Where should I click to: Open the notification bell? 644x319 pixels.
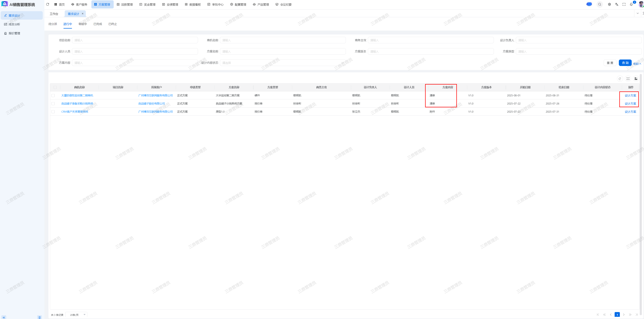(631, 4)
